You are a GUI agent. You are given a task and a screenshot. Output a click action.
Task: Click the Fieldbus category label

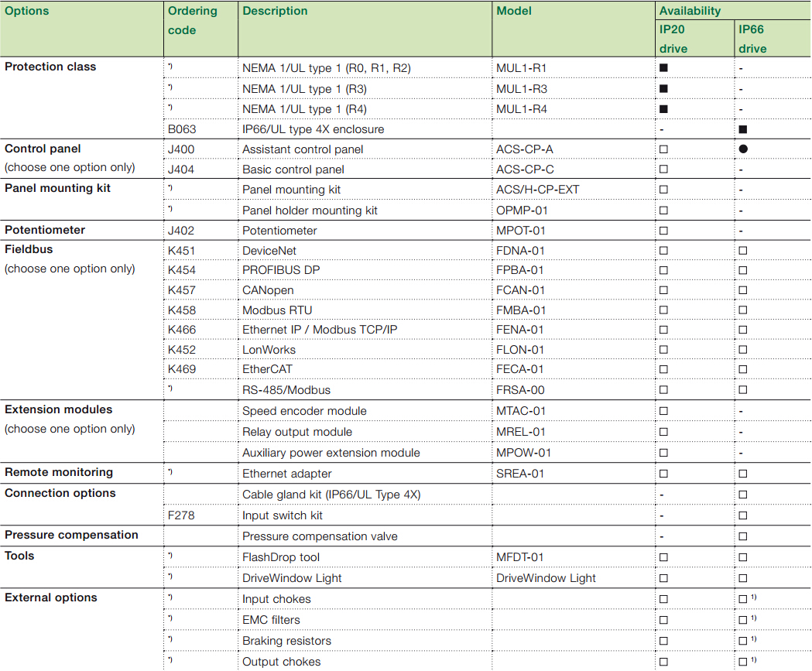point(29,249)
